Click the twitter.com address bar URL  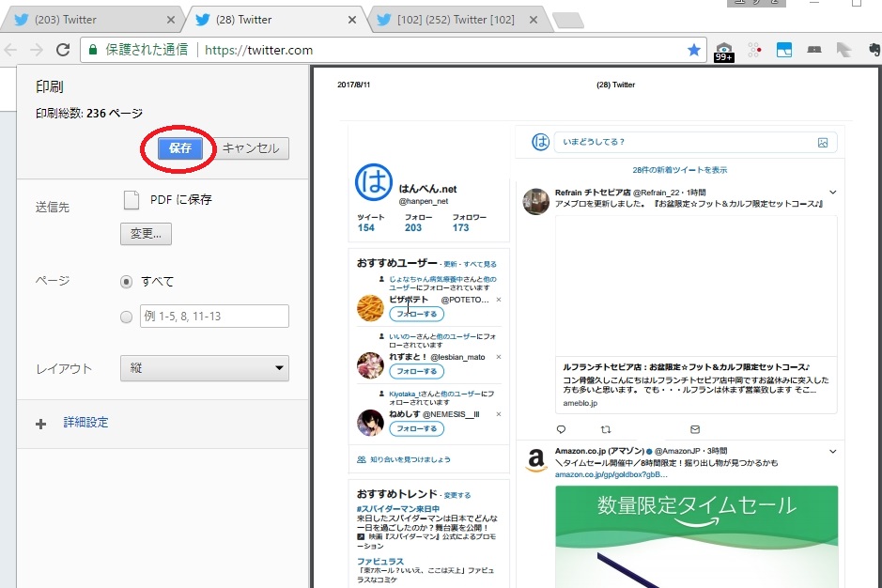[x=258, y=50]
